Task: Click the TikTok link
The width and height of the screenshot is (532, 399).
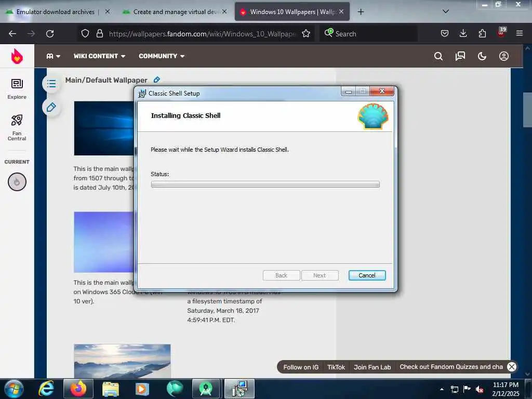Action: click(x=336, y=367)
